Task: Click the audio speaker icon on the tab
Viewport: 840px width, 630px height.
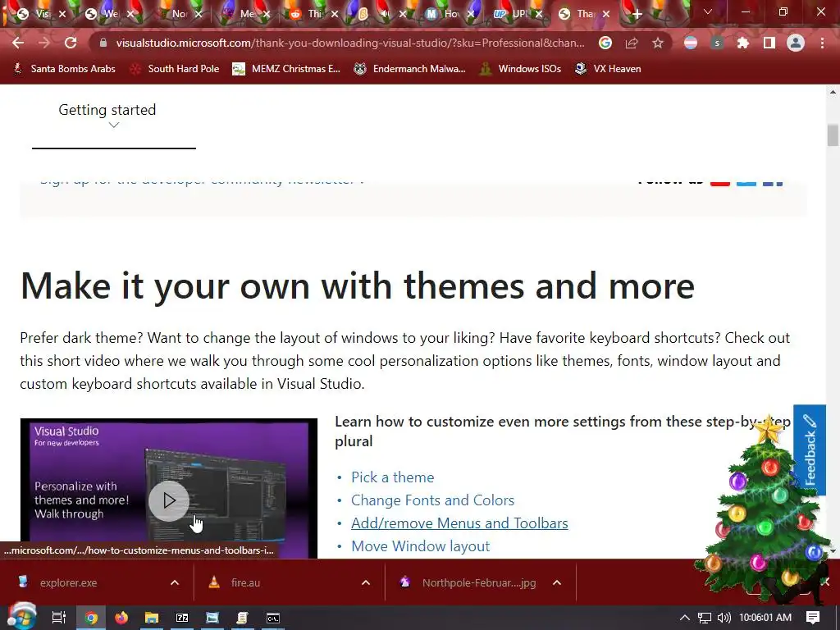Action: (386, 14)
